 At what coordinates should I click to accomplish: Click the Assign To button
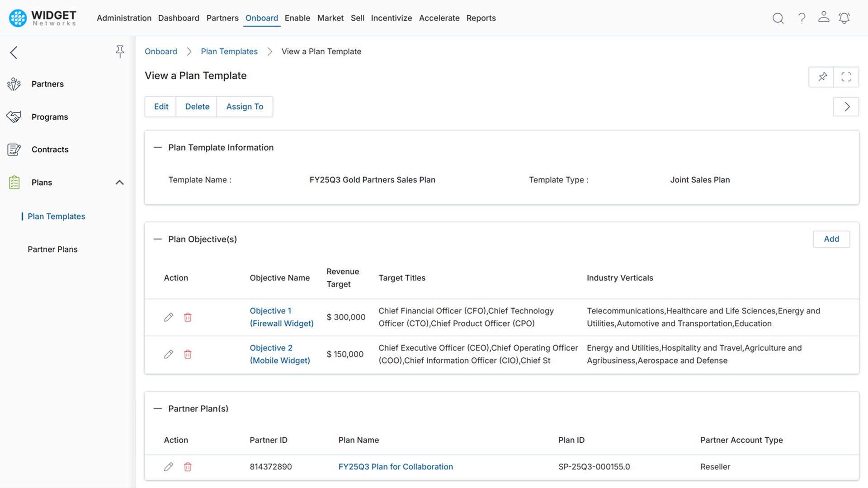245,107
